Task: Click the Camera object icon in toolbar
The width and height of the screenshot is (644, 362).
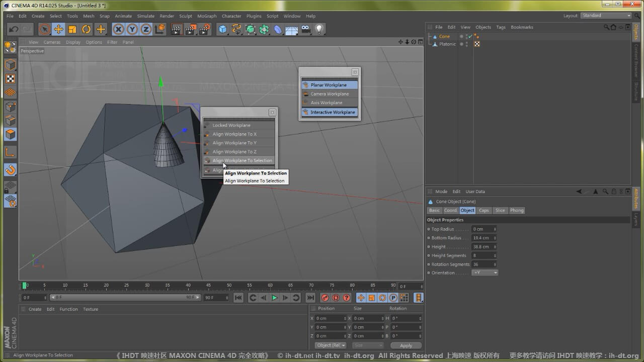Action: pyautogui.click(x=305, y=29)
